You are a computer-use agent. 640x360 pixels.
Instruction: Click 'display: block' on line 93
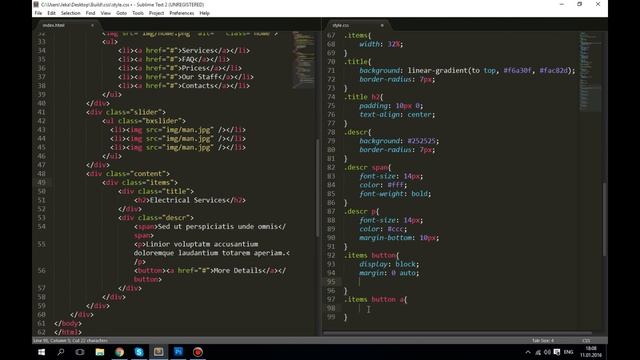[389, 264]
